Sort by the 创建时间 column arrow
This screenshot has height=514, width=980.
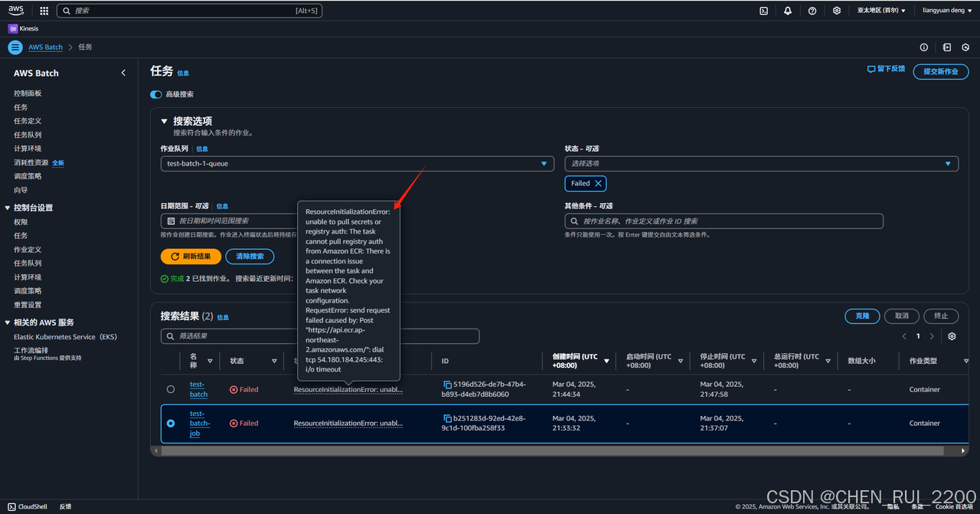[x=607, y=361]
